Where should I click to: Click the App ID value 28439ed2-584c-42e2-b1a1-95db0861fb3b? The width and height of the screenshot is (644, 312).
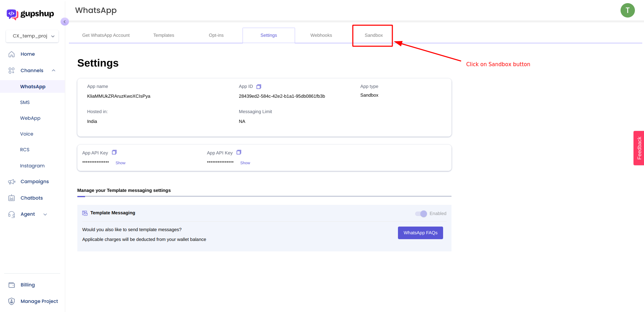[x=282, y=96]
